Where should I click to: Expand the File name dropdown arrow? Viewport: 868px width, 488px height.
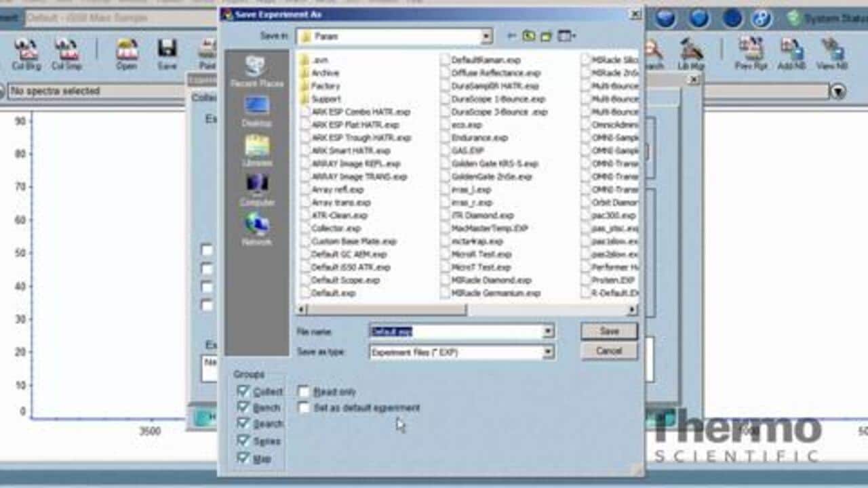click(548, 331)
